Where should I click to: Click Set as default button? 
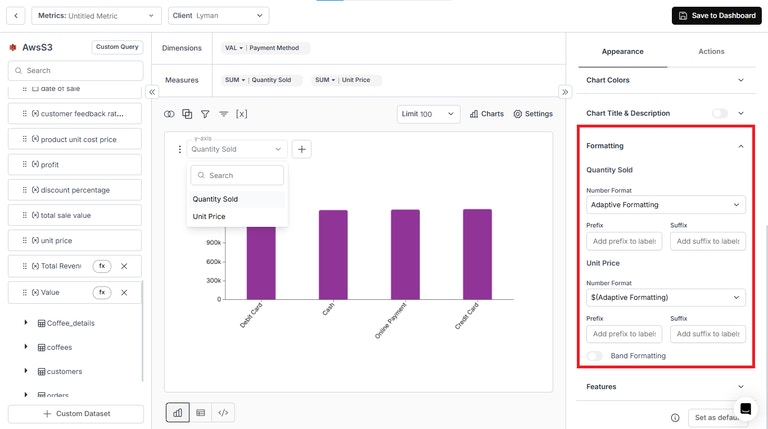tap(718, 418)
